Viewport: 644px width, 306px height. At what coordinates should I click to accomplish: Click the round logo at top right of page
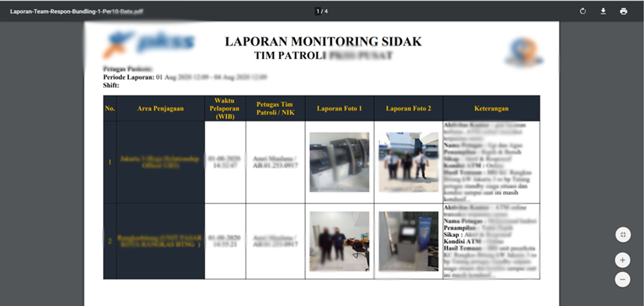tap(524, 52)
